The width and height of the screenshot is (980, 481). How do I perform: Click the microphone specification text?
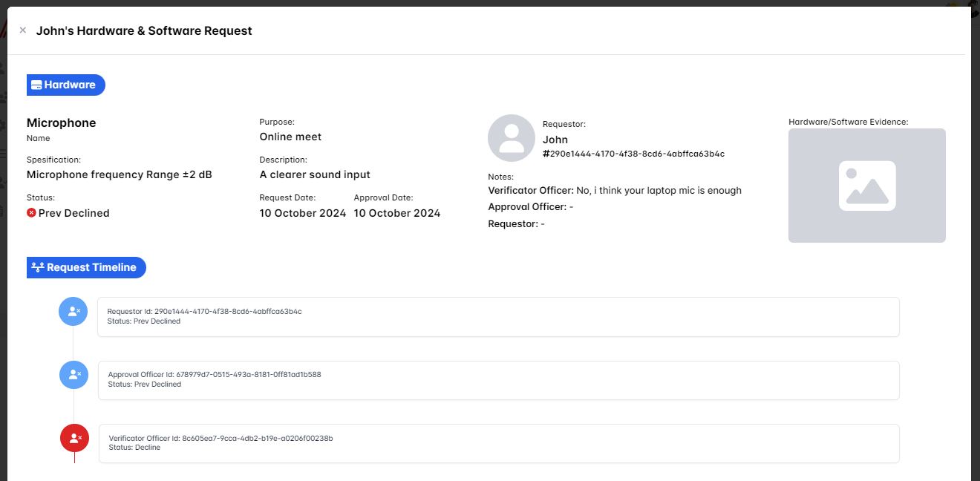tap(119, 175)
